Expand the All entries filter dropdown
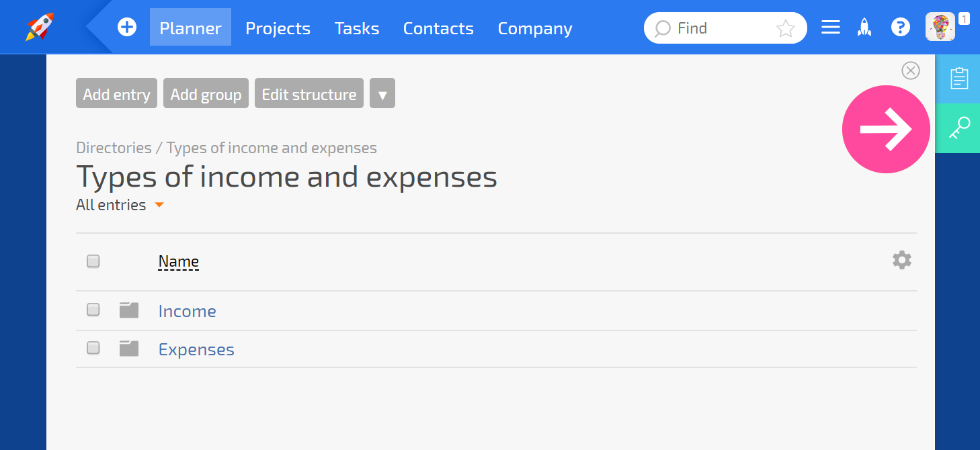980x450 pixels. 120,205
